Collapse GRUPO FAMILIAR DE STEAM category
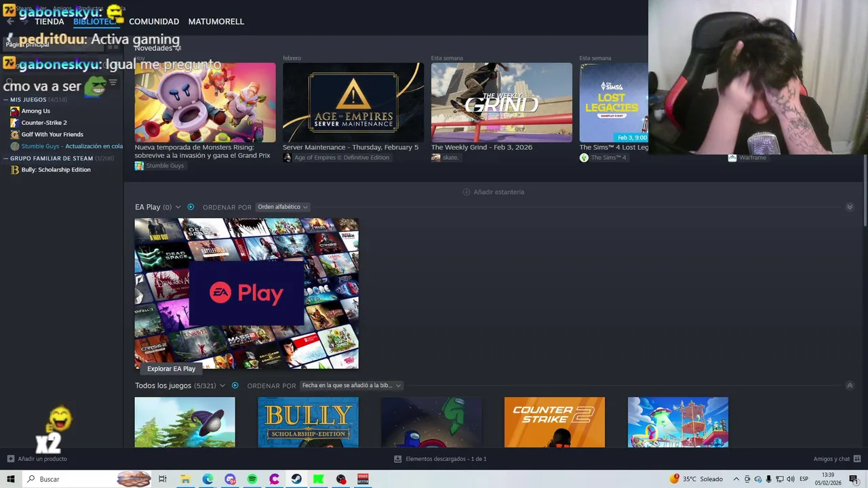This screenshot has width=868, height=488. (x=6, y=158)
